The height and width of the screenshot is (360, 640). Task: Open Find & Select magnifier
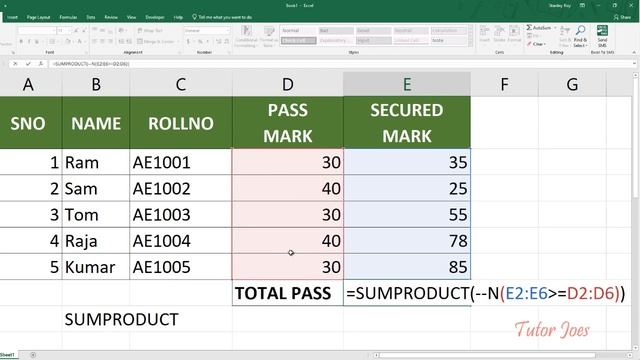click(x=580, y=36)
